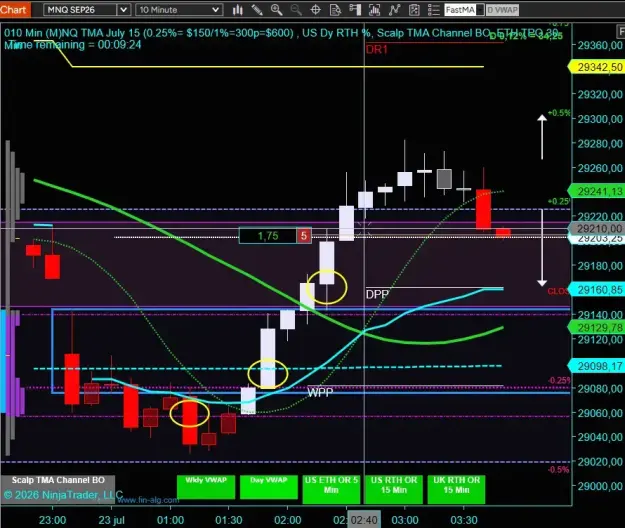
Task: Toggle the US ETH OR 5 Min button
Action: click(331, 488)
